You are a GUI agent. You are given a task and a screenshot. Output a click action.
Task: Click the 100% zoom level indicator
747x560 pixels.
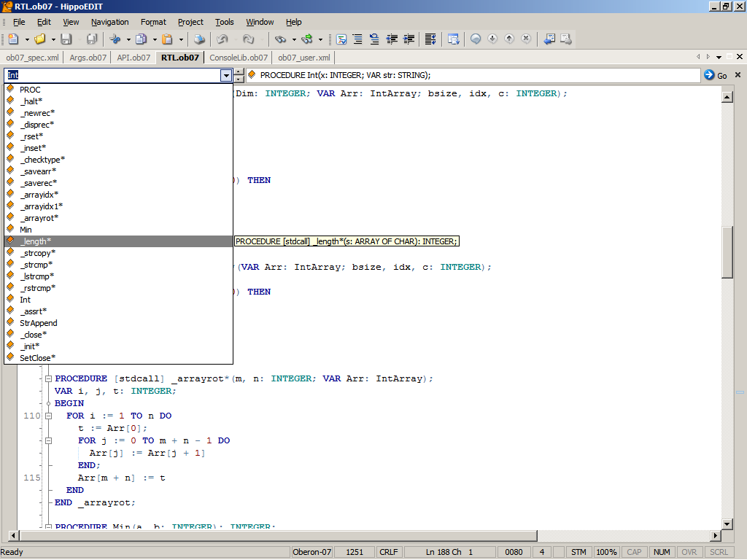pyautogui.click(x=607, y=552)
